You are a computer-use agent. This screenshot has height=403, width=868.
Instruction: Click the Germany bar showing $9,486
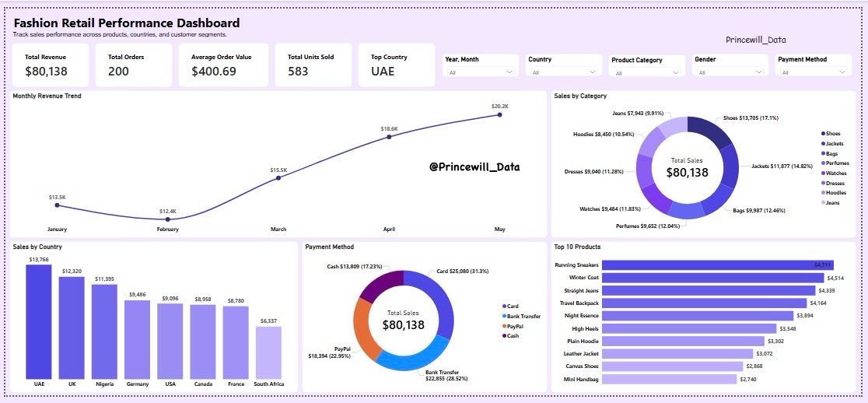coord(138,339)
